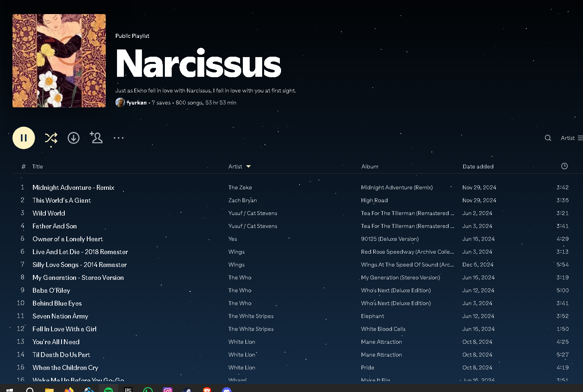Select track Midnight Adventure - Remix
Image resolution: width=583 pixels, height=392 pixels.
tap(74, 187)
